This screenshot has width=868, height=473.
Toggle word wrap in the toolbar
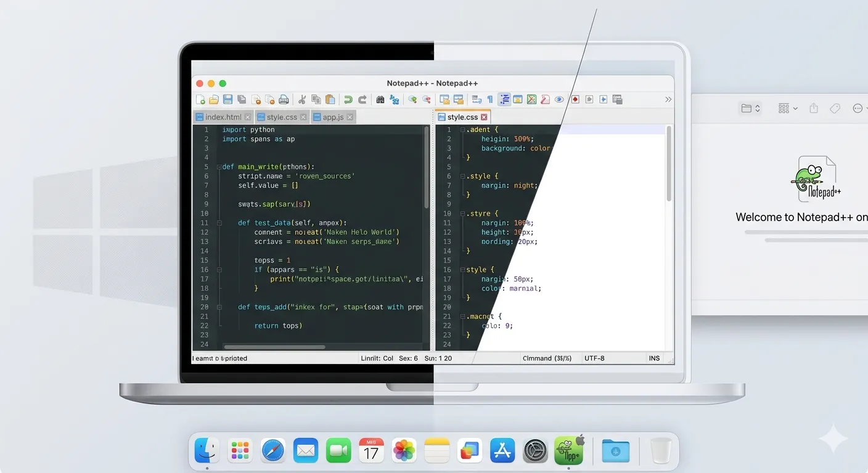(477, 100)
